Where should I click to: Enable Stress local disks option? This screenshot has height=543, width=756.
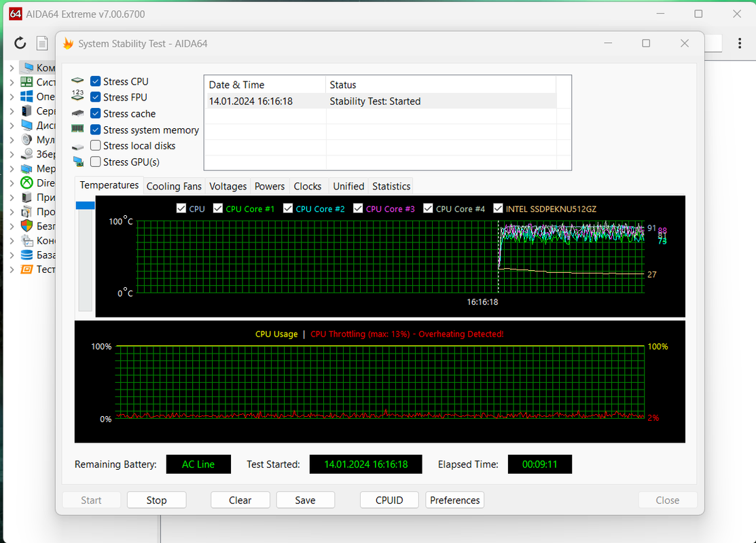(96, 145)
